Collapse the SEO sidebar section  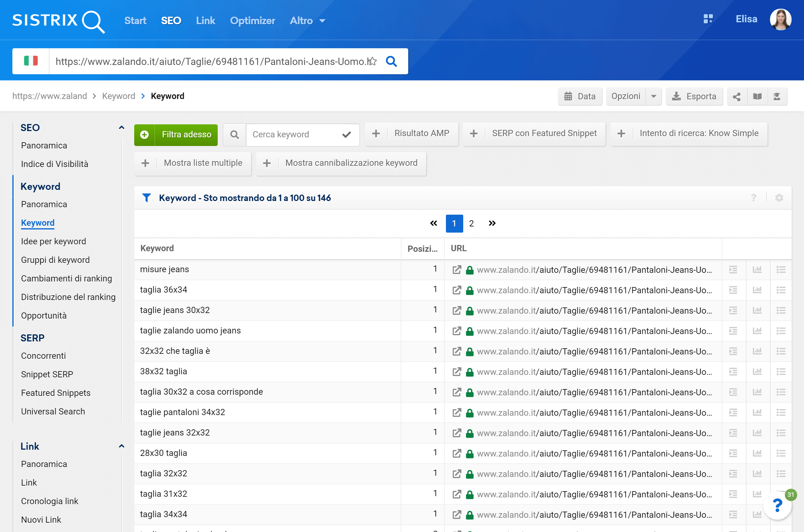(122, 127)
